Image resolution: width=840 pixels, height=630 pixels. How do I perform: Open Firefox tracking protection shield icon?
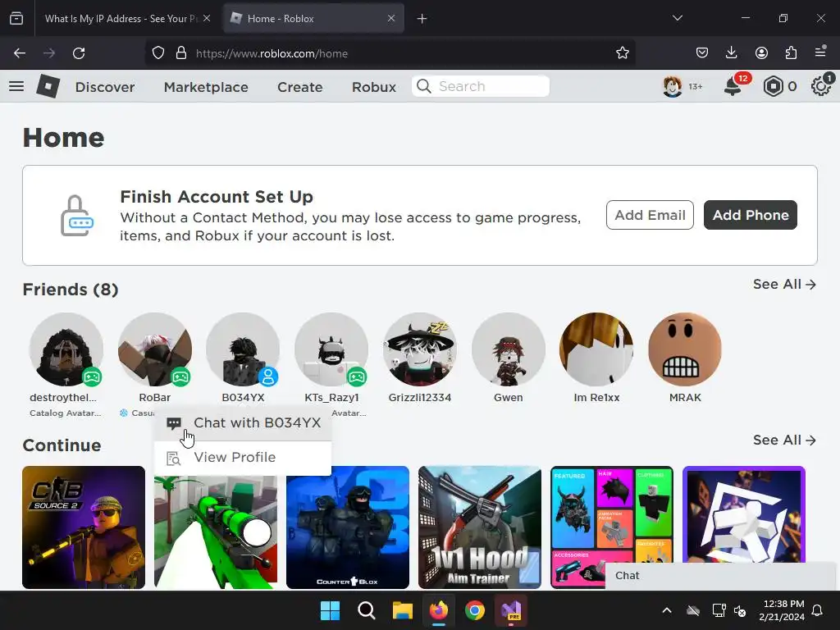point(158,53)
